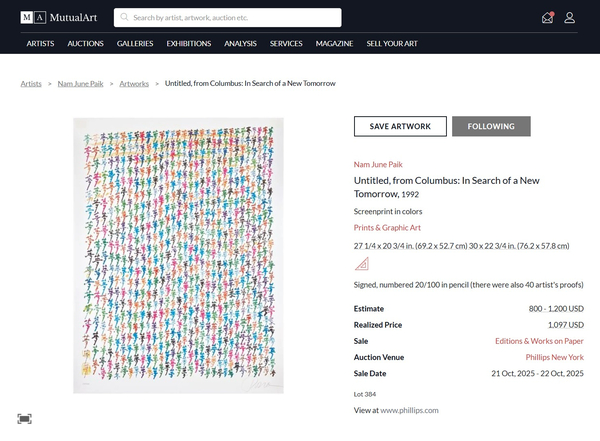
Task: Click the search magnifier icon
Action: click(x=124, y=17)
